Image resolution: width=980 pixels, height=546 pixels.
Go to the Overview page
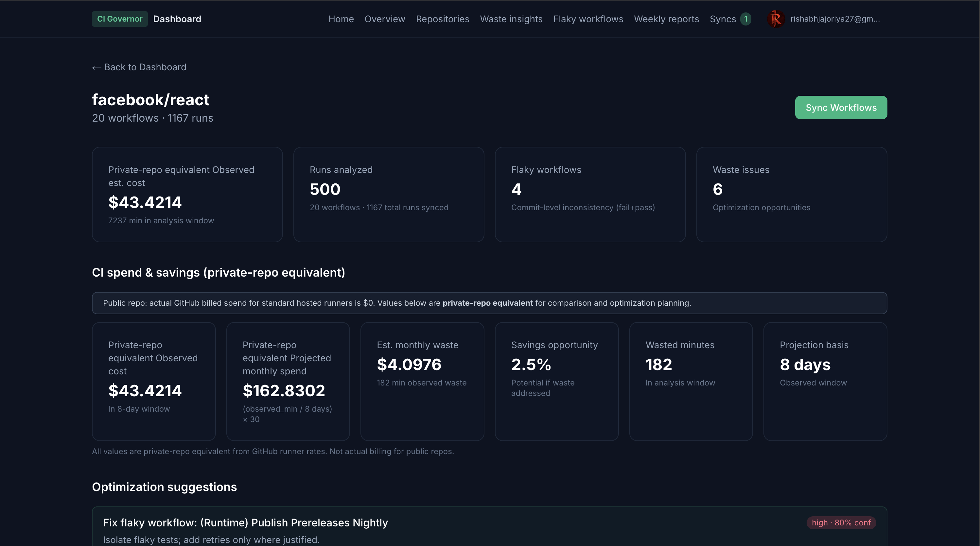point(385,19)
